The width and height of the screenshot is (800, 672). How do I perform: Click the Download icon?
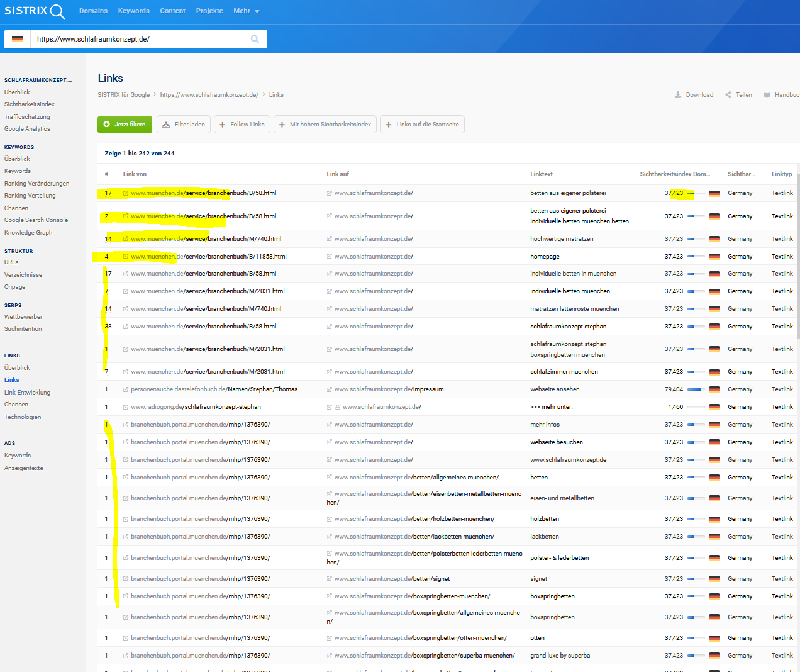[x=678, y=95]
